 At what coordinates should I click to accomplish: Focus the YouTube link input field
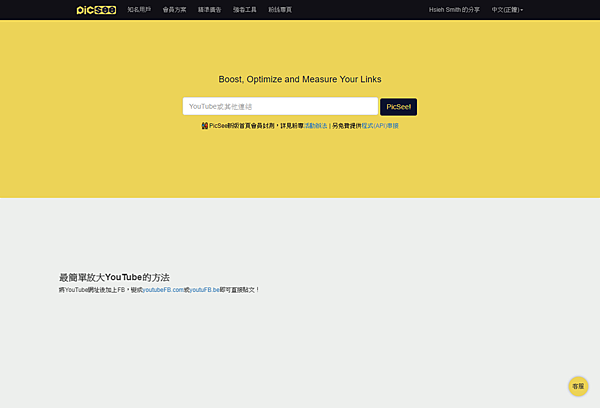pyautogui.click(x=280, y=106)
